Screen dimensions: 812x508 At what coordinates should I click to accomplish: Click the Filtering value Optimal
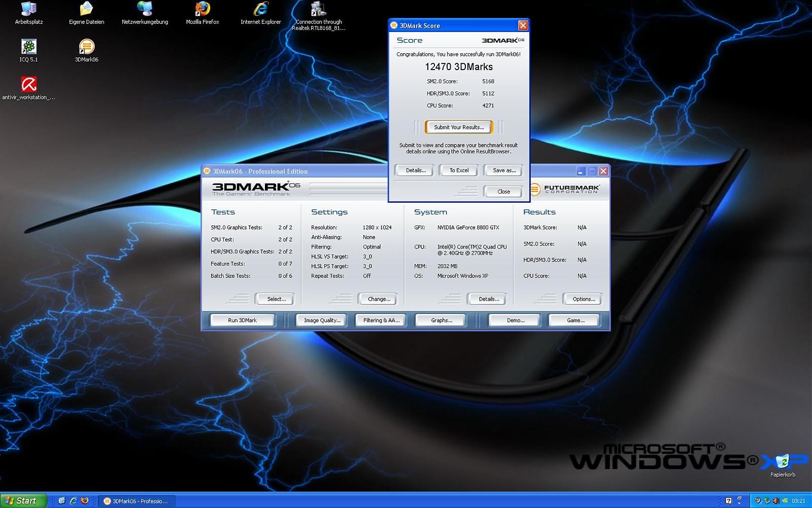click(371, 247)
